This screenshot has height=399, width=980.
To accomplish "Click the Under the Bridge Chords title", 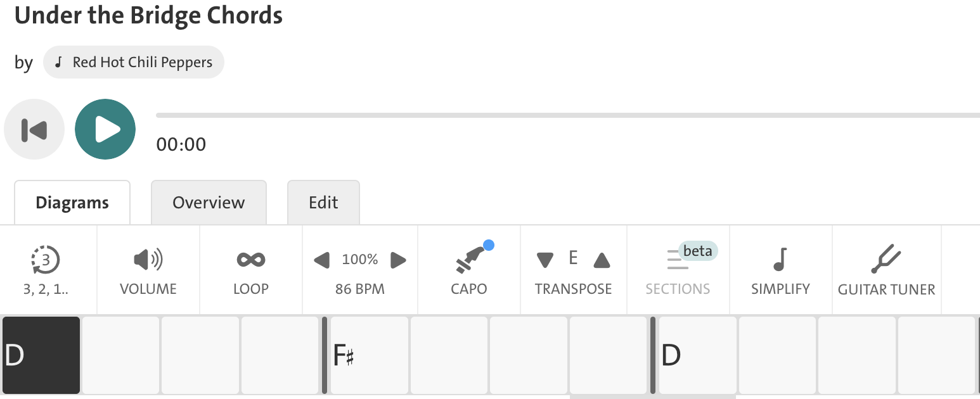I will click(148, 15).
